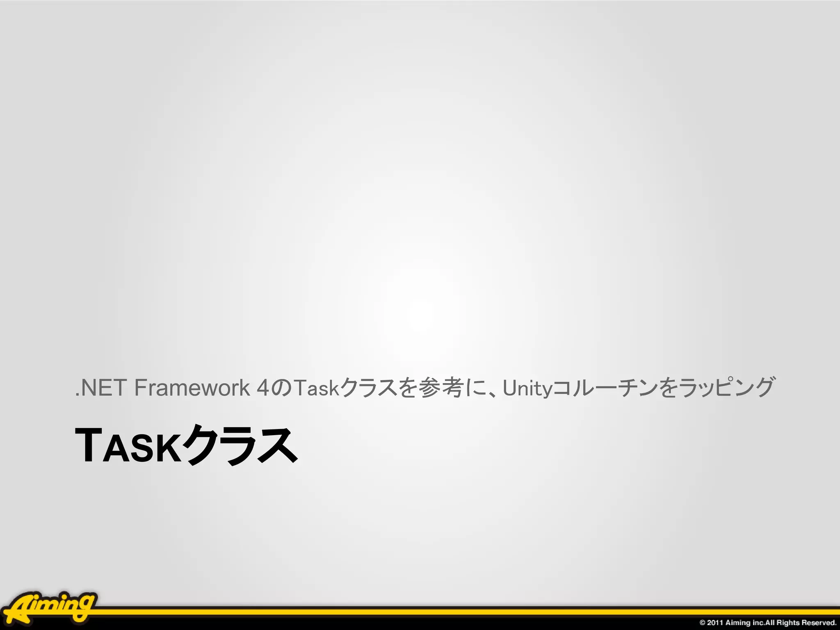This screenshot has height=630, width=840.
Task: Click the copyright © symbol
Action: [703, 623]
